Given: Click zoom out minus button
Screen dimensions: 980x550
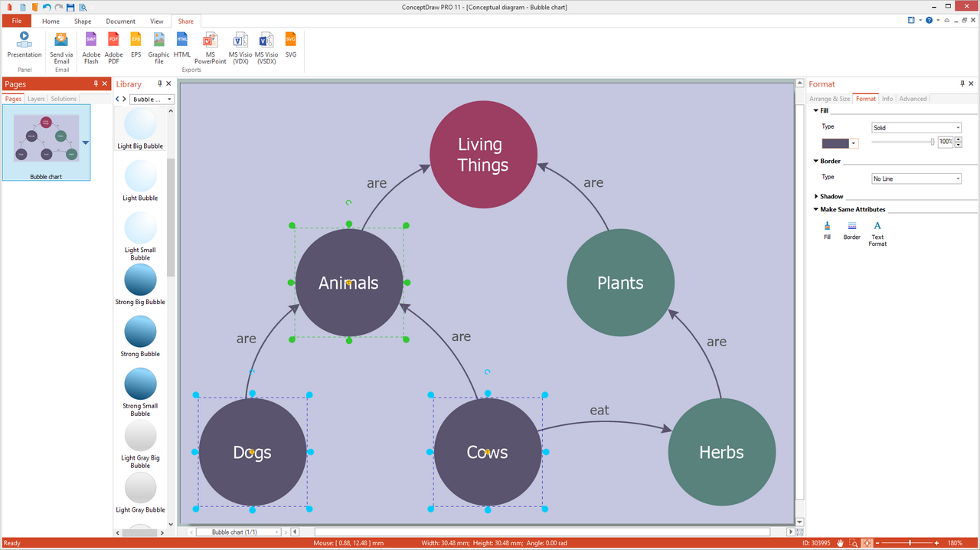Looking at the screenshot, I should pyautogui.click(x=879, y=543).
